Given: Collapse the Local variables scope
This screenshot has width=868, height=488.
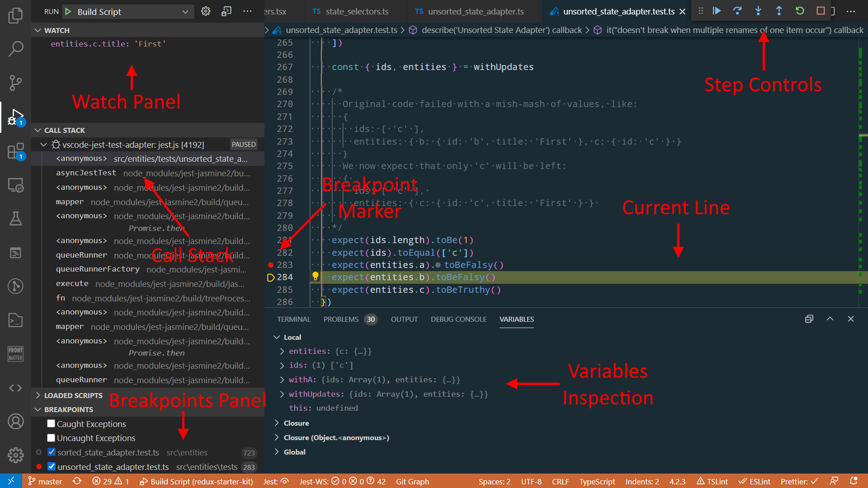Looking at the screenshot, I should [x=277, y=337].
